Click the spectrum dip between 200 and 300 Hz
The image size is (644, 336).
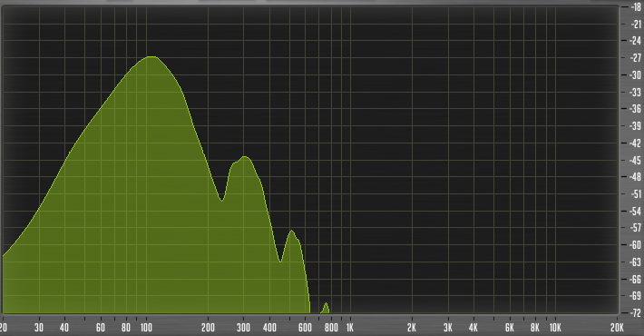click(x=222, y=200)
